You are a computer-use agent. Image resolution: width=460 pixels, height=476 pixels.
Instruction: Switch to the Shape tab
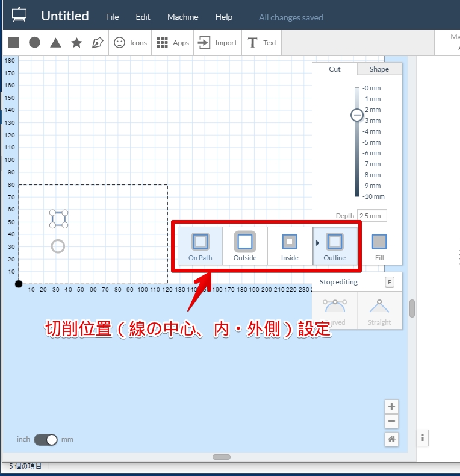tap(379, 69)
